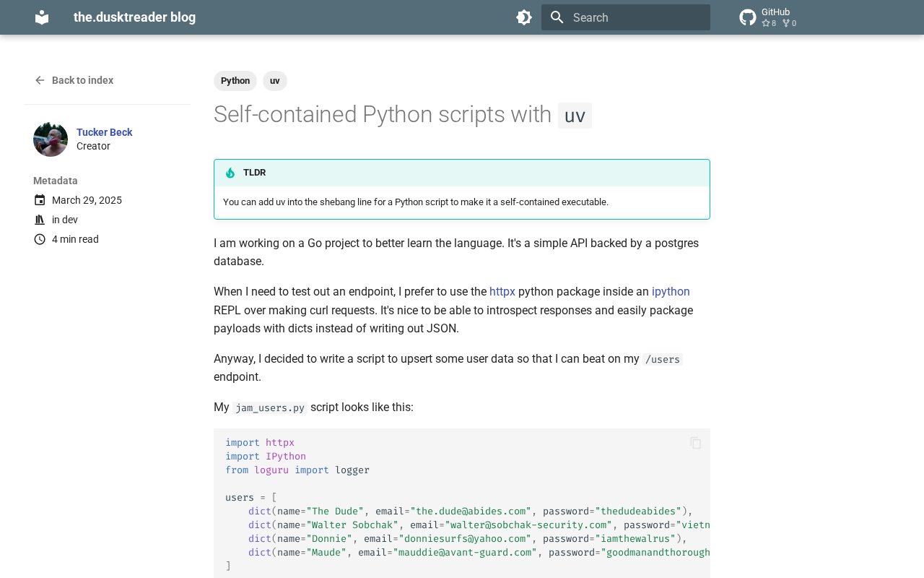The height and width of the screenshot is (578, 924).
Task: Select the Python tag chip
Action: coord(235,81)
